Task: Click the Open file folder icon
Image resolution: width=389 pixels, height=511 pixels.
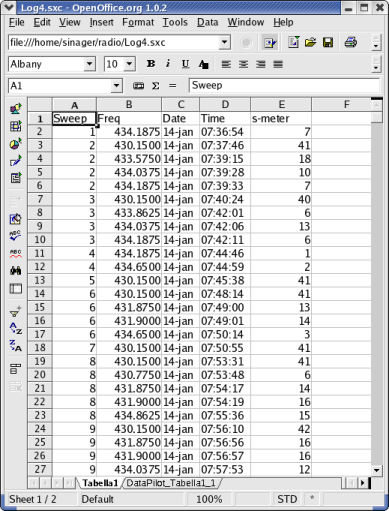Action: point(310,42)
